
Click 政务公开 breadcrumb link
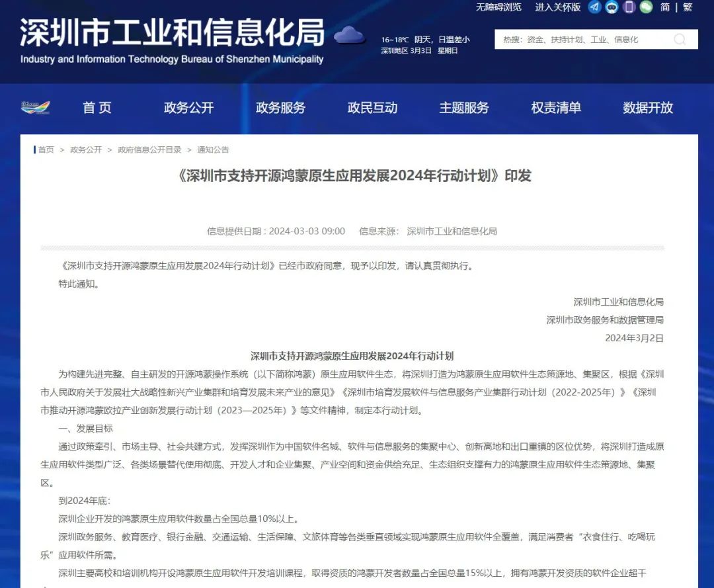click(x=86, y=150)
